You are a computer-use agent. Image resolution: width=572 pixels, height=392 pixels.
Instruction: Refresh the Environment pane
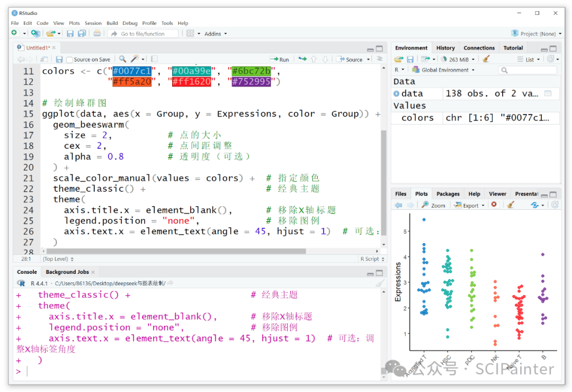click(550, 59)
